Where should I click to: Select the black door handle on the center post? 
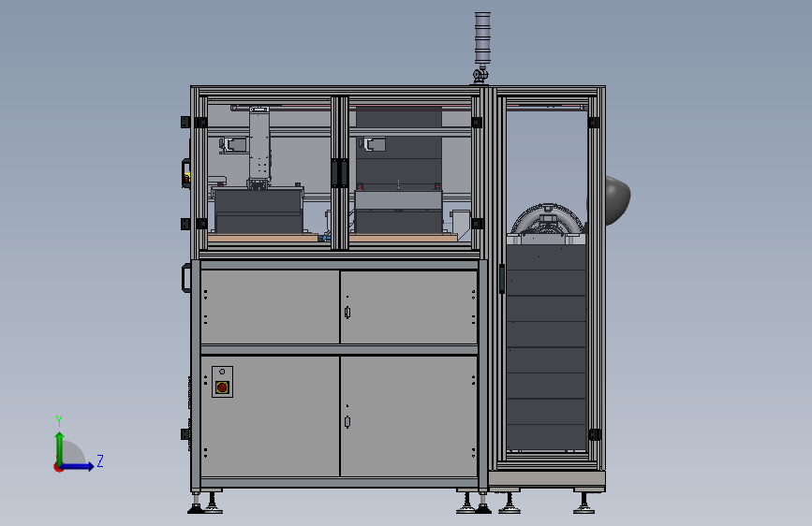coord(339,173)
